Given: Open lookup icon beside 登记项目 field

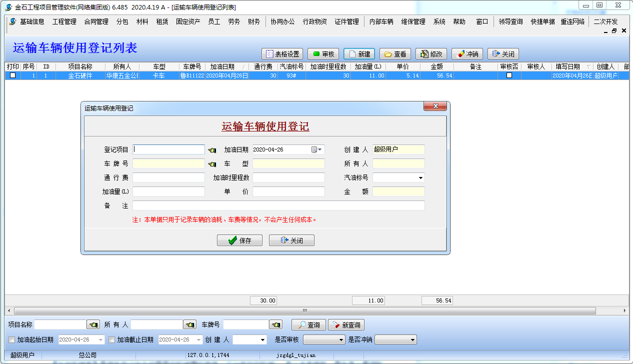Looking at the screenshot, I should coord(212,150).
